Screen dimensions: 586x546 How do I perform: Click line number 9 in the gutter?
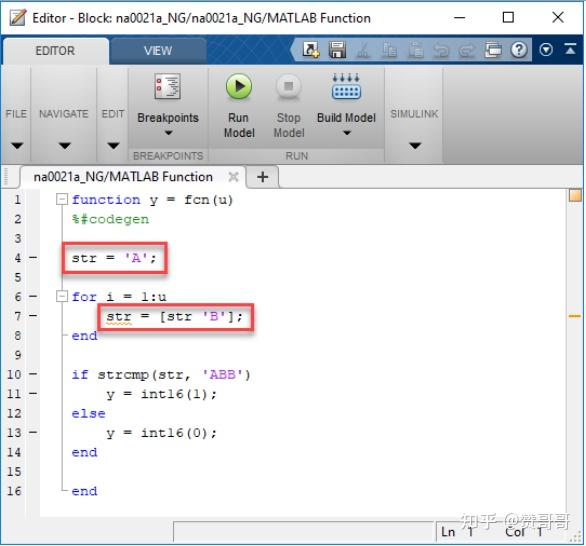(x=18, y=355)
